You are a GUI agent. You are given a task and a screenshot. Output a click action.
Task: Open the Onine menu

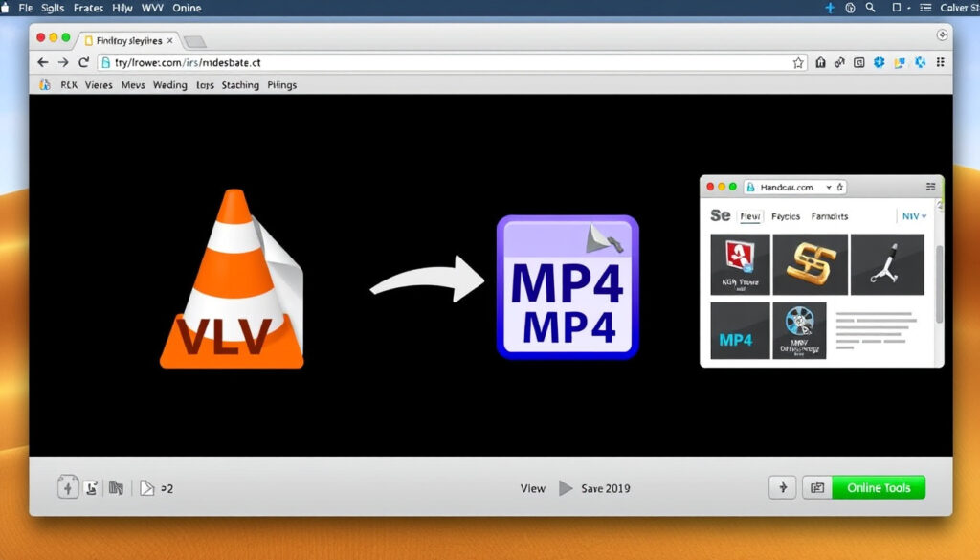click(187, 8)
